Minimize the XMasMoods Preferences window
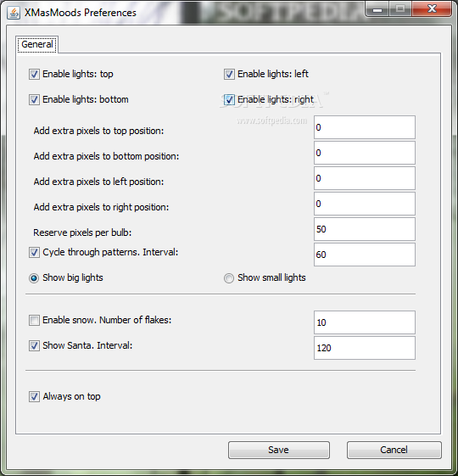This screenshot has height=476, width=458. pos(377,9)
